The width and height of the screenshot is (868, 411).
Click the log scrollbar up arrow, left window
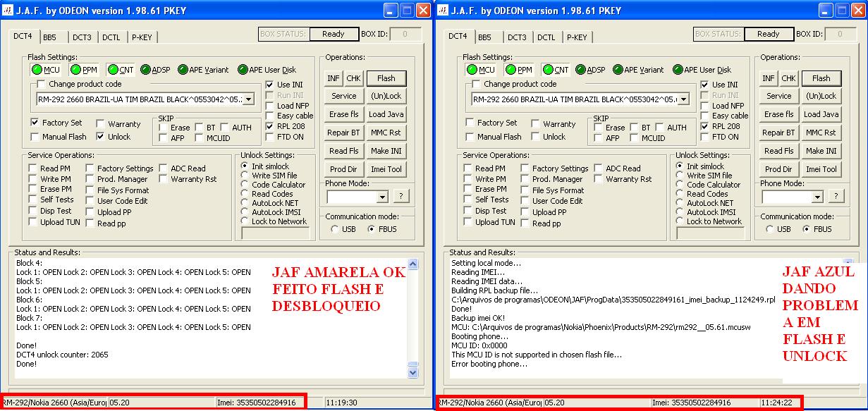click(412, 265)
